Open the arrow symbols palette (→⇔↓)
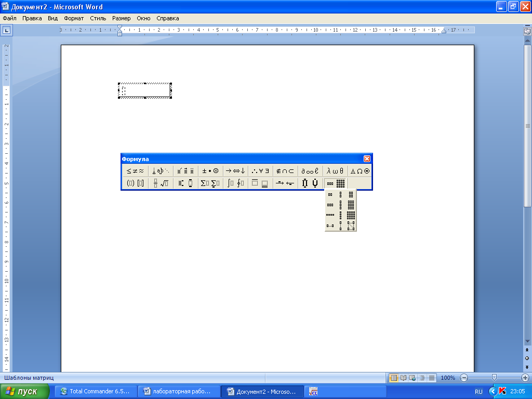 (235, 171)
